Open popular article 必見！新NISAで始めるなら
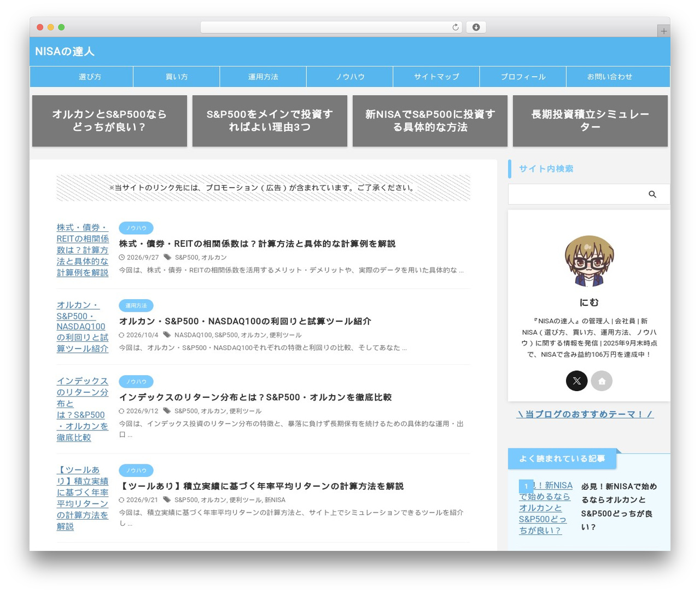This screenshot has width=700, height=593. [x=619, y=507]
